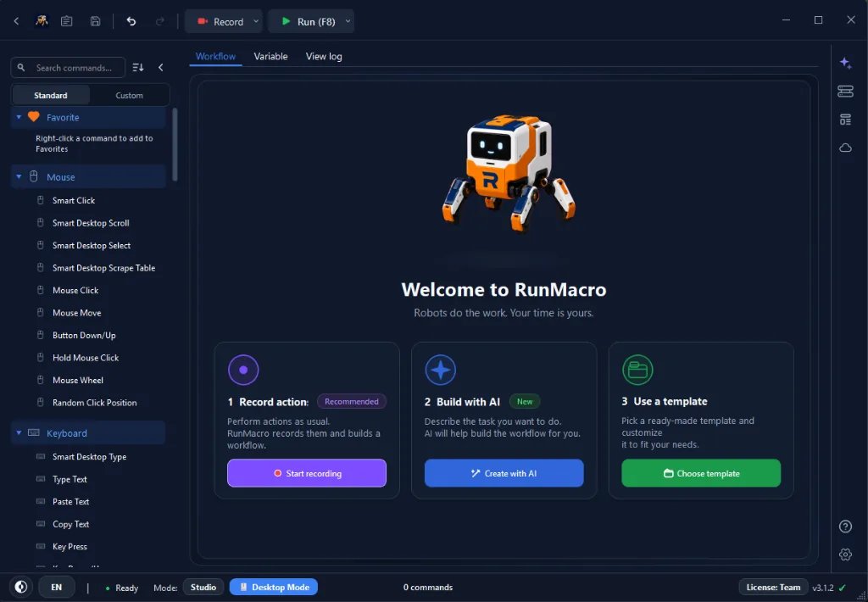Switch to Desktop Mode

tap(274, 587)
